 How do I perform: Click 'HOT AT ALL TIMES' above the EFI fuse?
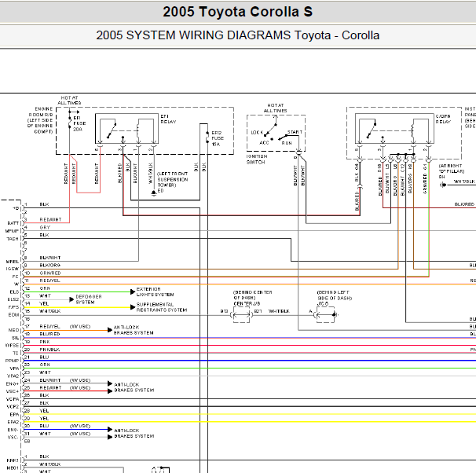70,101
